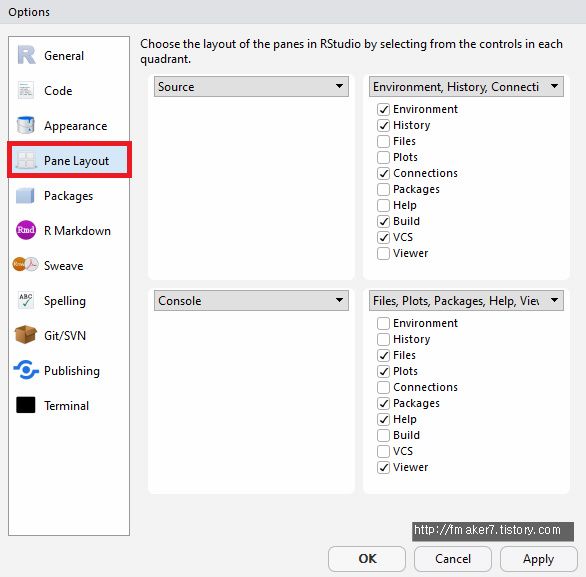Screen dimensions: 586x577
Task: Open the General options section
Action: tap(69, 55)
